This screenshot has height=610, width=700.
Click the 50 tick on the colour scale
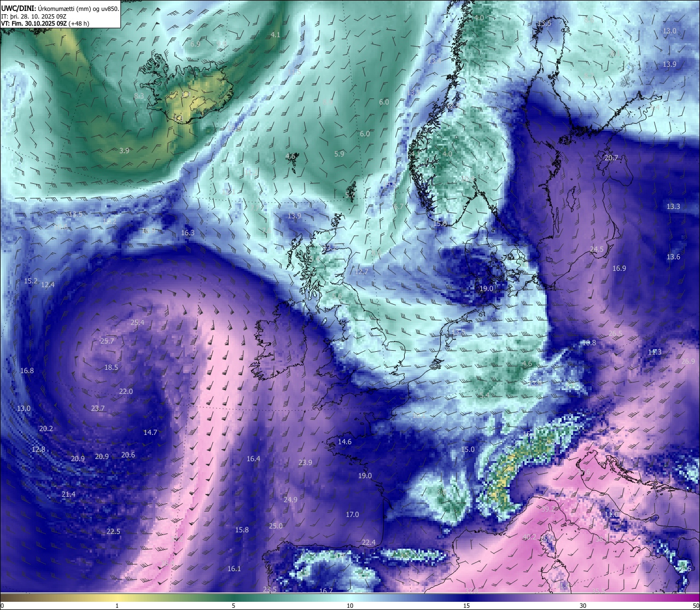695,606
